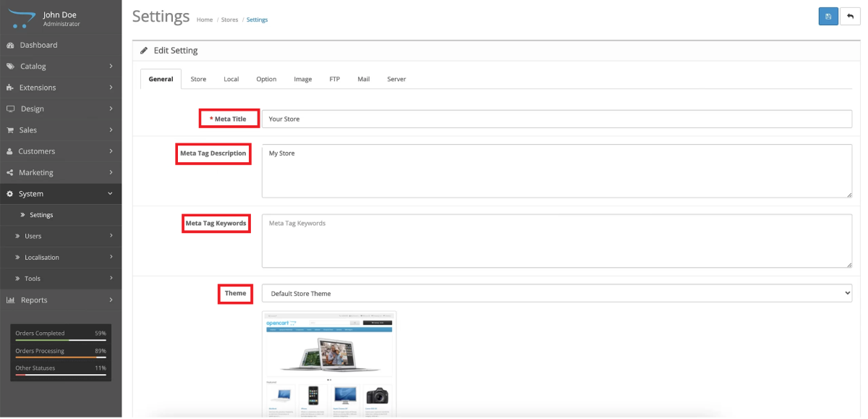Expand the Extensions menu chevron
The image size is (868, 419).
pyautogui.click(x=111, y=88)
